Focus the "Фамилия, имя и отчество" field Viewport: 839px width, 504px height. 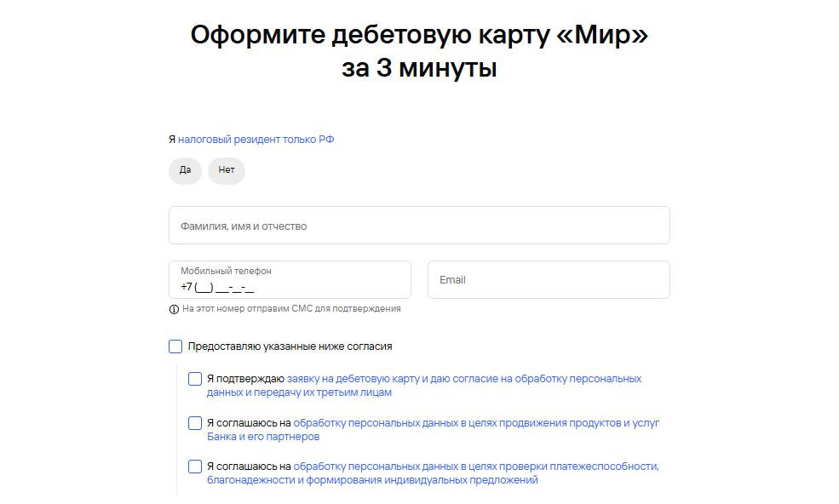tap(419, 226)
